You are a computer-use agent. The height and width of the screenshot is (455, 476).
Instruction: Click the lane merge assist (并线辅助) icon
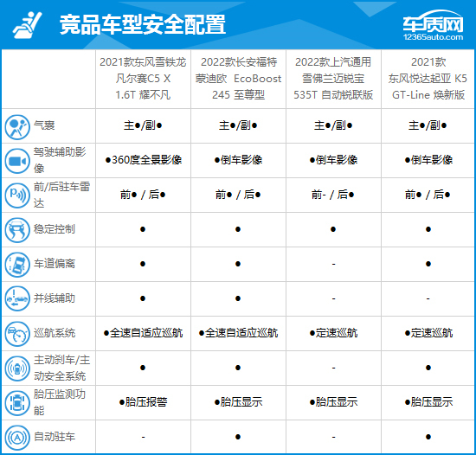point(17,298)
